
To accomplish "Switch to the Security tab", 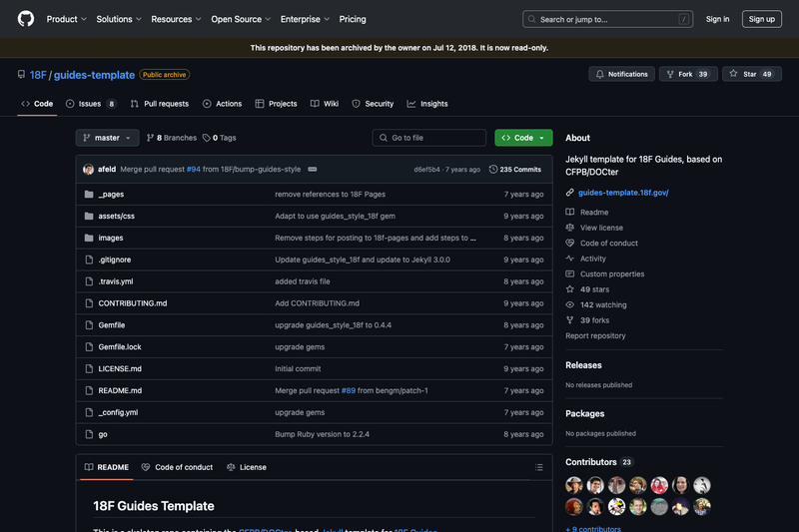I will (x=373, y=104).
